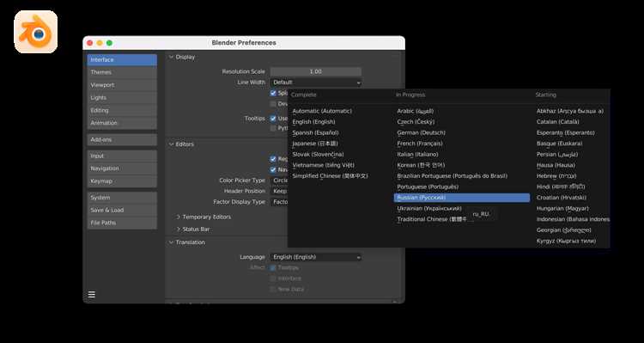The width and height of the screenshot is (644, 343).
Task: Toggle the Navigation Controls checkbox
Action: (273, 169)
